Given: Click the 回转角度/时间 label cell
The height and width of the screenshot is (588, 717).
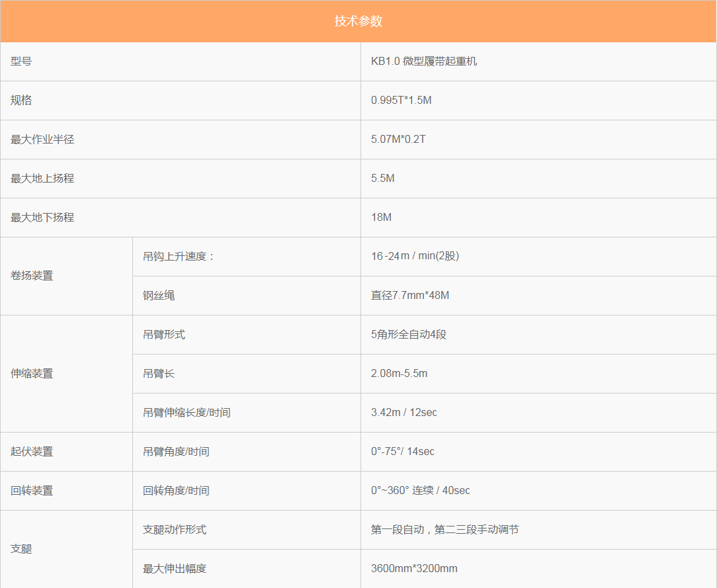Looking at the screenshot, I should click(176, 491).
